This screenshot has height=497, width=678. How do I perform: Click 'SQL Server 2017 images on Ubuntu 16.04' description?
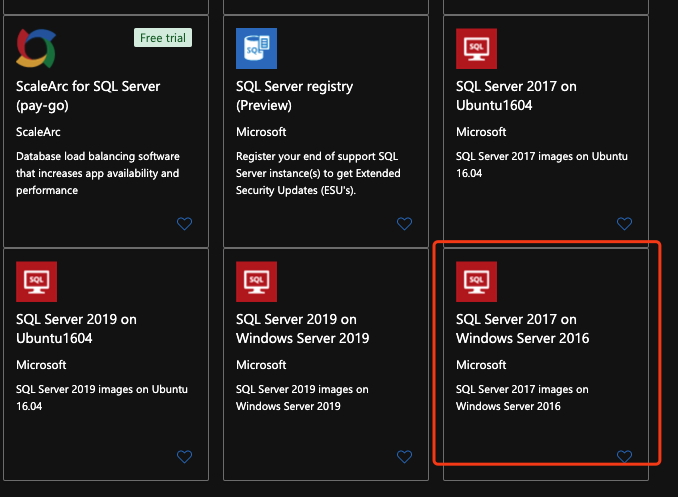pyautogui.click(x=542, y=165)
